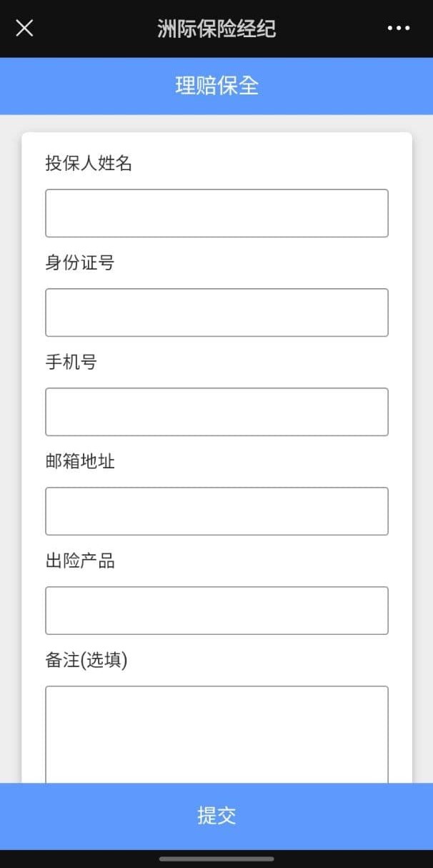Tap the 身份证号 field label

point(80,262)
